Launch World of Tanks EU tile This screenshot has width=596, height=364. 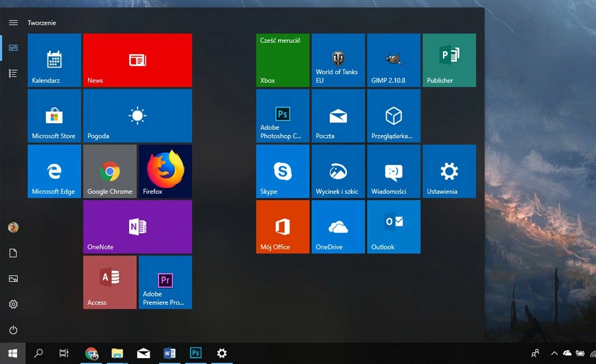[x=338, y=60]
